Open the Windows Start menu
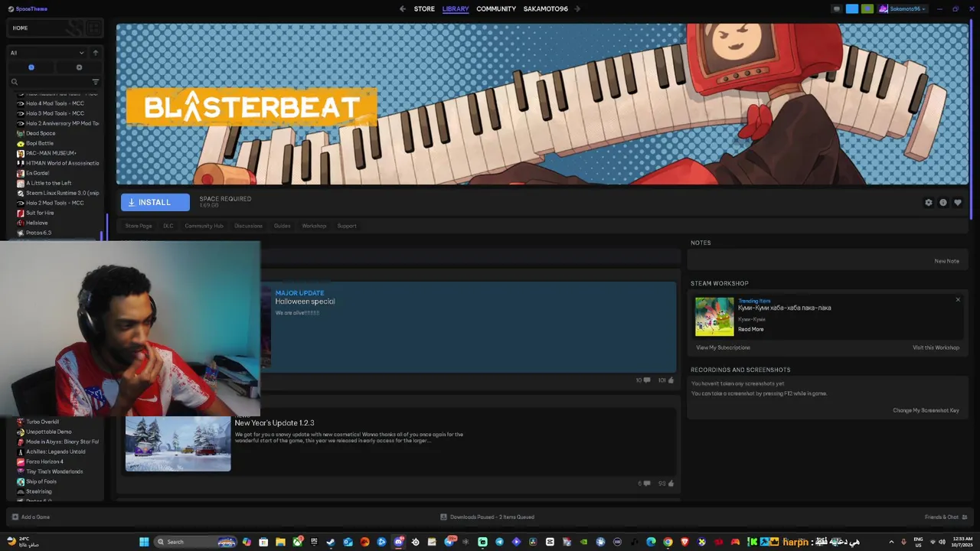Screen dimensions: 980x551 click(x=144, y=542)
